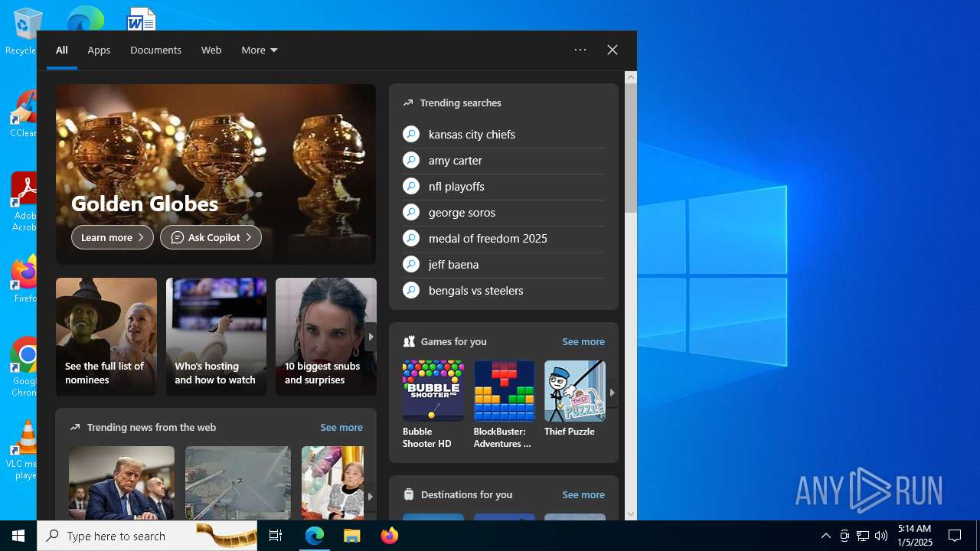Open the search panel options ellipsis menu

coord(580,50)
